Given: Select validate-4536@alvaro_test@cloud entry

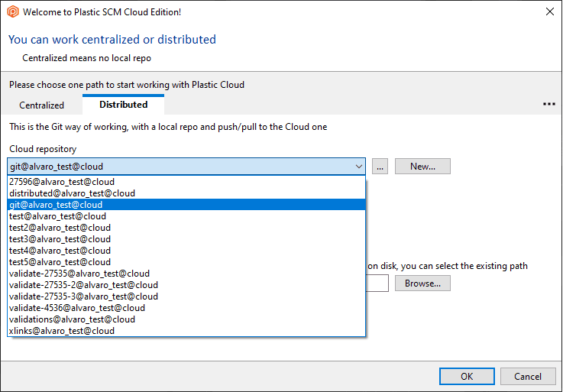Looking at the screenshot, I should click(x=186, y=308).
